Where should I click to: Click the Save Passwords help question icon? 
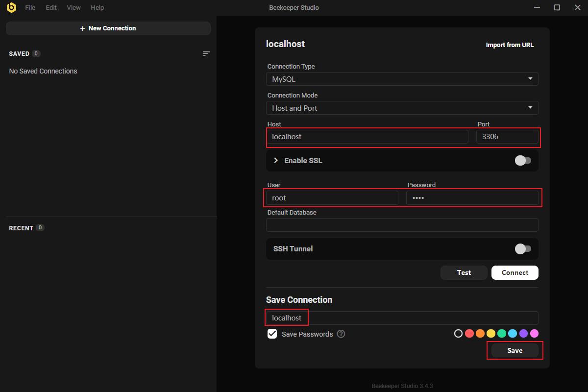[x=341, y=334]
